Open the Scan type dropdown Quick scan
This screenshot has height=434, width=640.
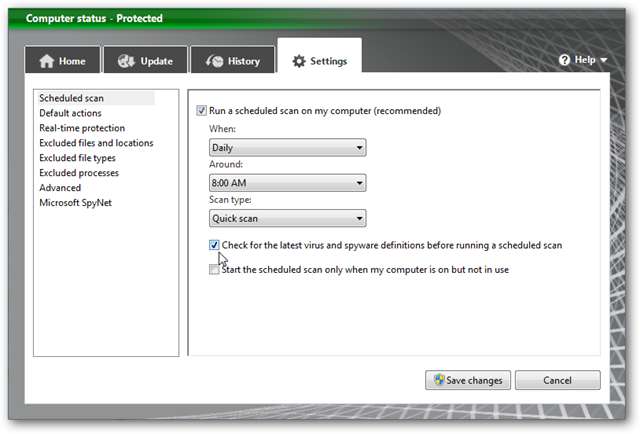(x=287, y=218)
